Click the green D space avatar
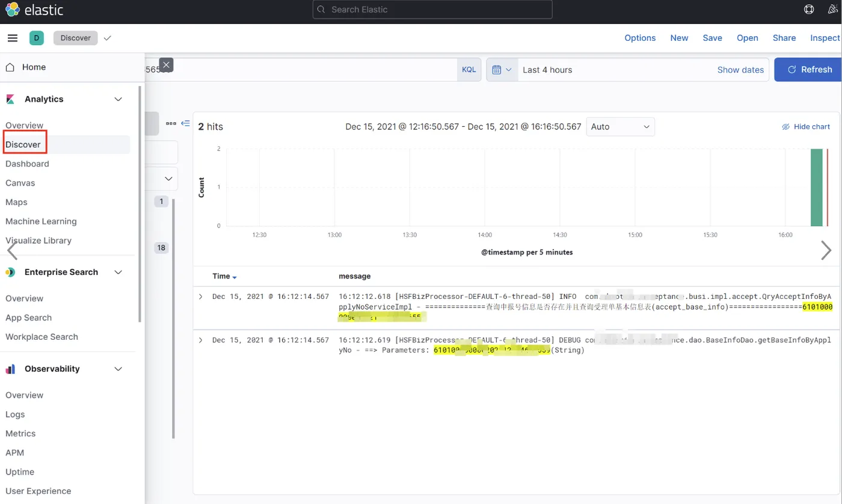This screenshot has width=842, height=504. (37, 38)
